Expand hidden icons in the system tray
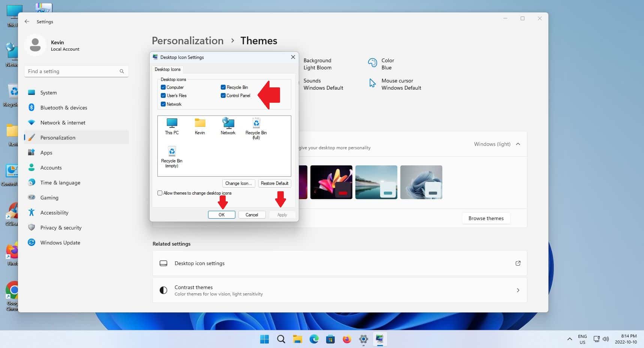 pyautogui.click(x=569, y=339)
